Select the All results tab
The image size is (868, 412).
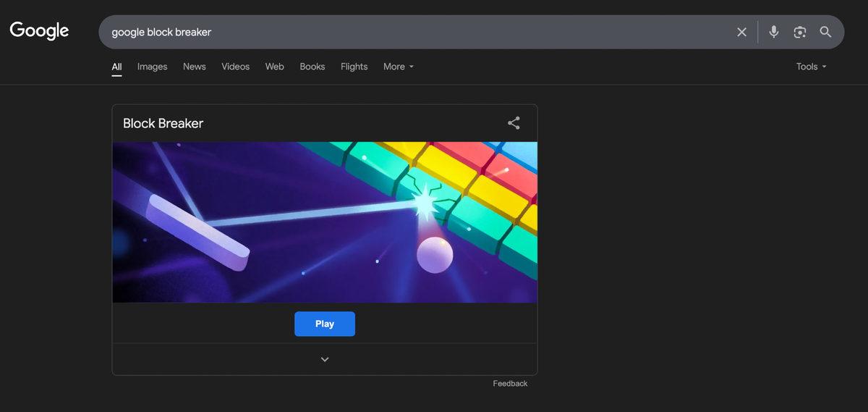point(116,67)
